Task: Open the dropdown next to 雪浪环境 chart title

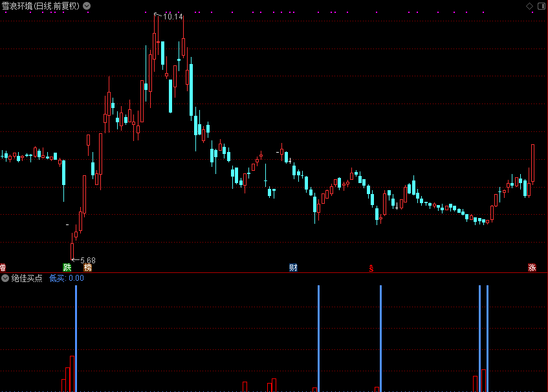Action: (x=87, y=6)
